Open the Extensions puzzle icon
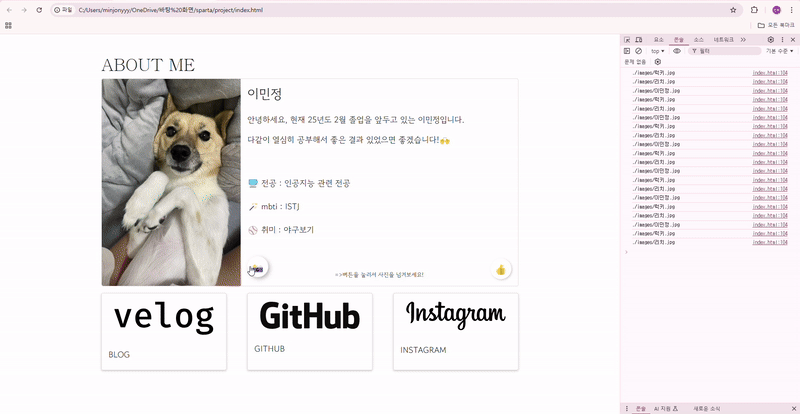This screenshot has width=800, height=414. tap(754, 10)
